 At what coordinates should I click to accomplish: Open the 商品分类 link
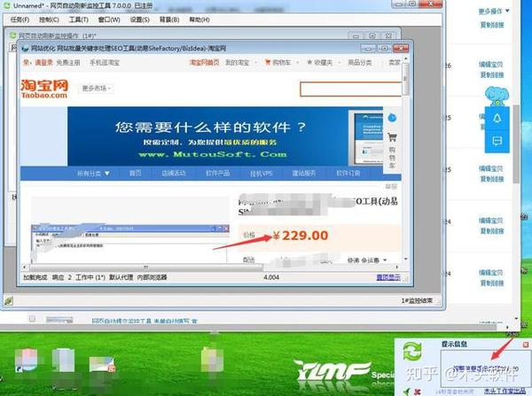point(360,62)
